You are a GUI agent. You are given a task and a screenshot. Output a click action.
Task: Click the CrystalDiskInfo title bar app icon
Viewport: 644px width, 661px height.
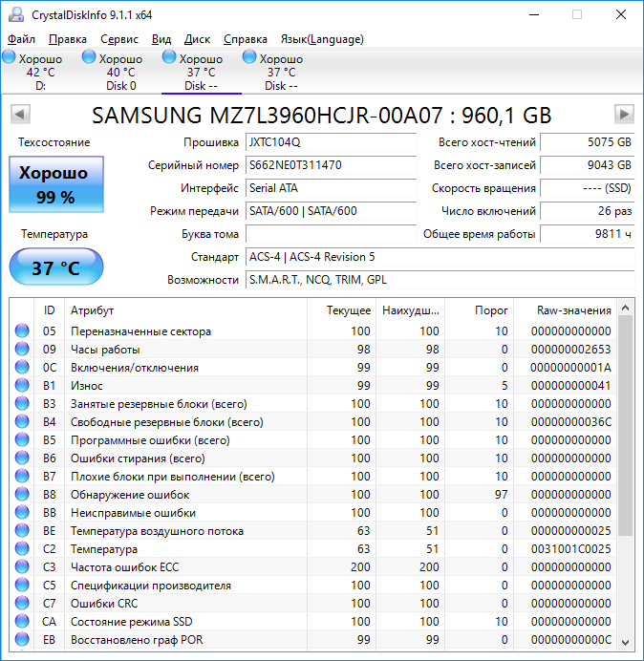click(16, 14)
